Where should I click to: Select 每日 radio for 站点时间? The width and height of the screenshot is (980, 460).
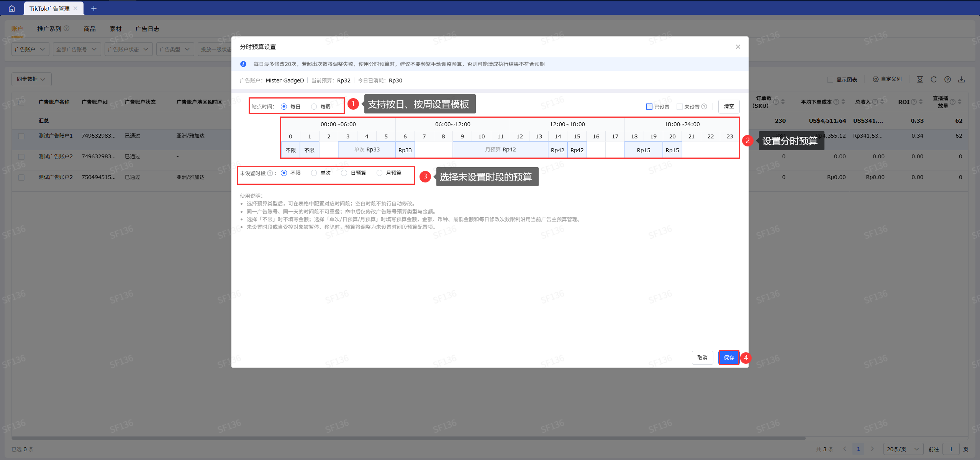pyautogui.click(x=284, y=107)
